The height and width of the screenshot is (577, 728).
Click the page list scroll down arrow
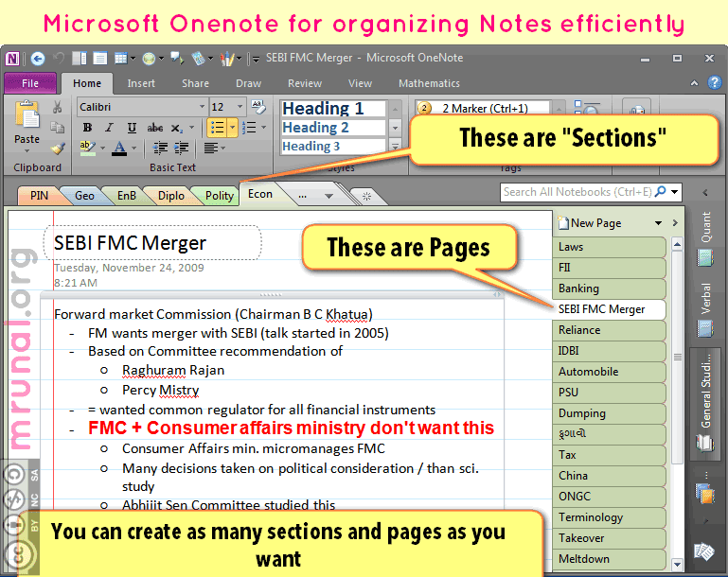coord(678,564)
